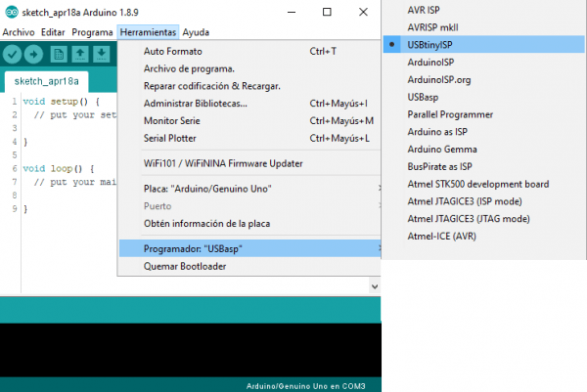The image size is (587, 392).
Task: Click the Upload arrow icon
Action: point(35,54)
